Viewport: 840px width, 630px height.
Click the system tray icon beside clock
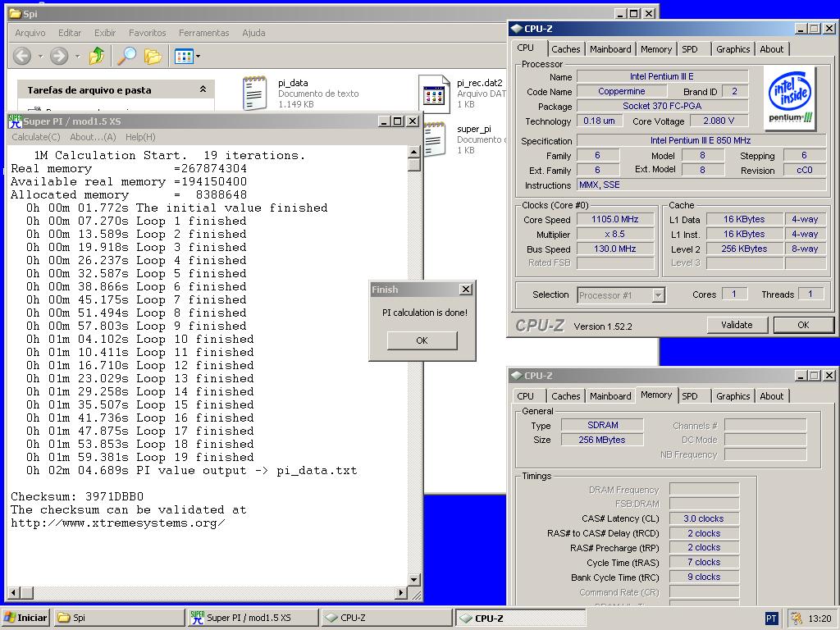pos(797,619)
